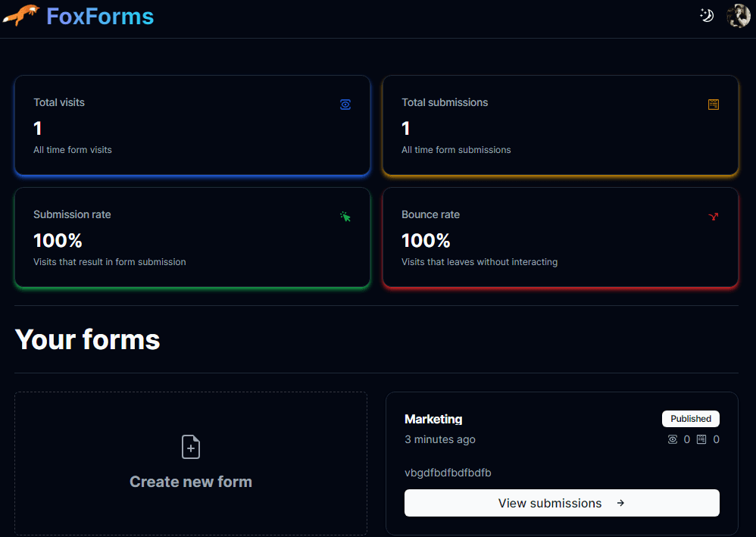756x537 pixels.
Task: Click the arrow icon in View submissions
Action: (x=620, y=503)
